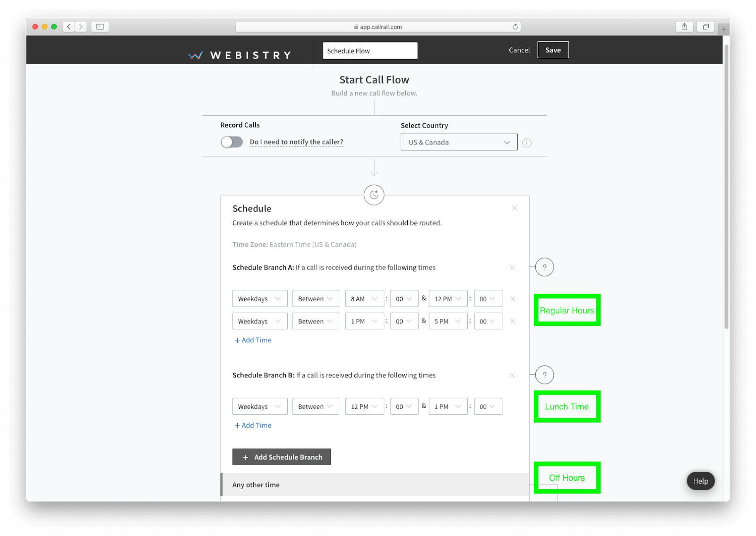Click the Save button
This screenshot has width=756, height=536.
click(553, 50)
